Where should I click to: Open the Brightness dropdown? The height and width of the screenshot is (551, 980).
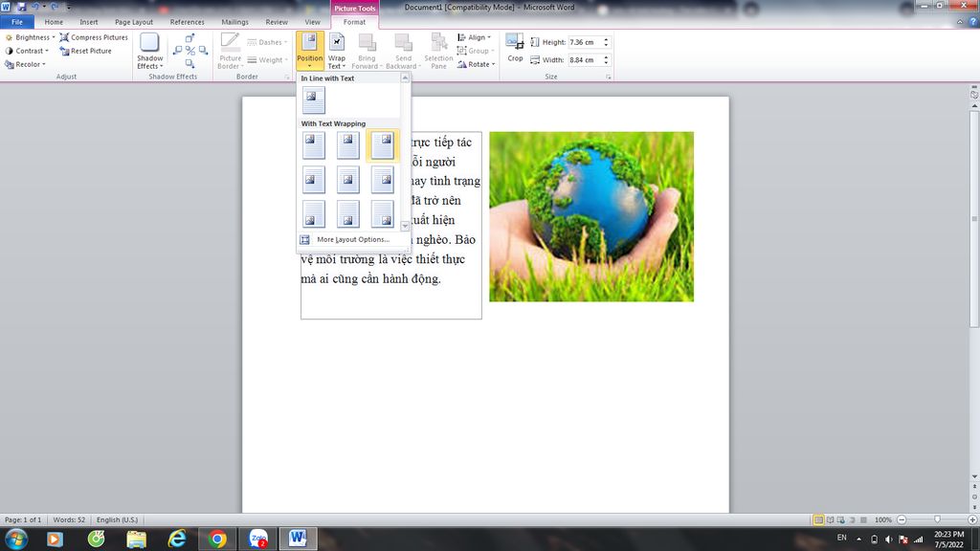pyautogui.click(x=32, y=36)
